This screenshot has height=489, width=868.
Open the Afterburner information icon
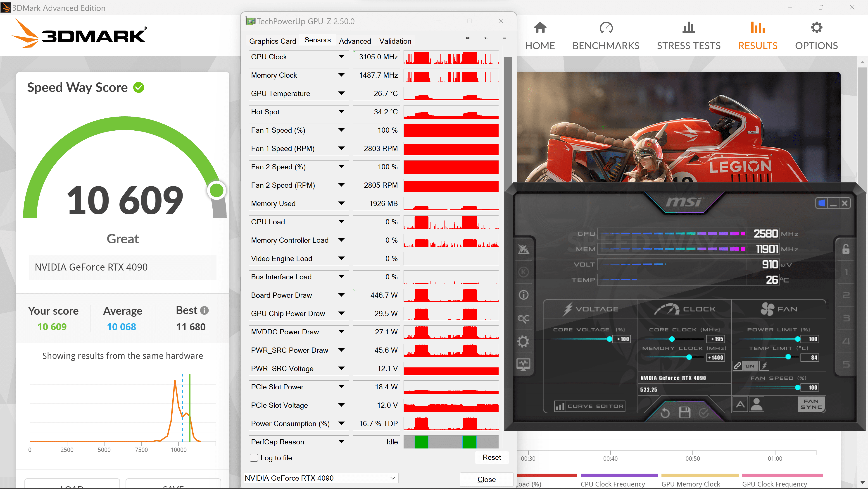pos(523,295)
